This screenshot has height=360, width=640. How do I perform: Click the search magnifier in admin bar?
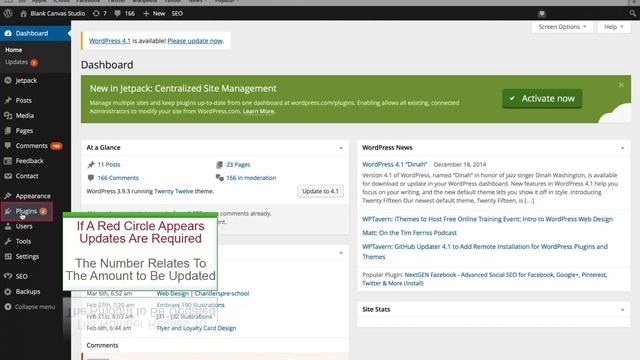pyautogui.click(x=632, y=13)
